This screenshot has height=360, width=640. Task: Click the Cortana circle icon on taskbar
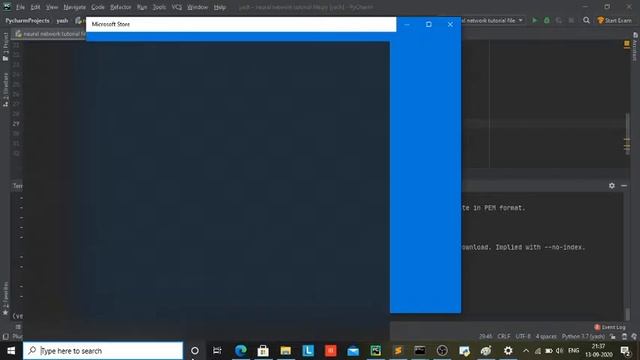(195, 351)
